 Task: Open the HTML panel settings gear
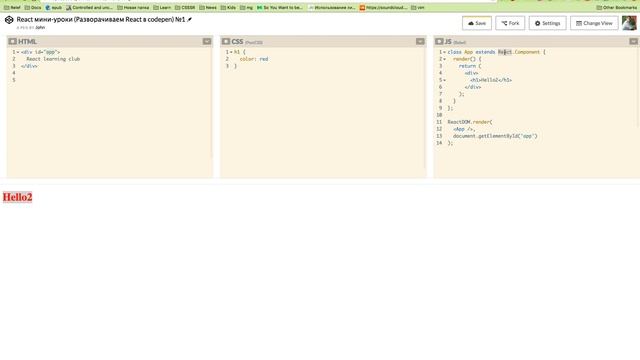12,41
